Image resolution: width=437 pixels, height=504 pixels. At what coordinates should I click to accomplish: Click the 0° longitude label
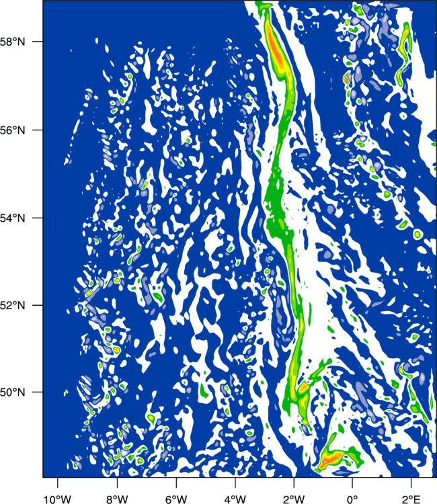point(352,499)
